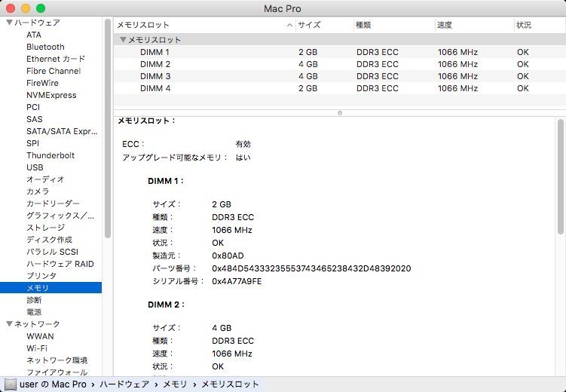Select Fibre Channel in the sidebar
The width and height of the screenshot is (566, 392).
click(x=54, y=71)
